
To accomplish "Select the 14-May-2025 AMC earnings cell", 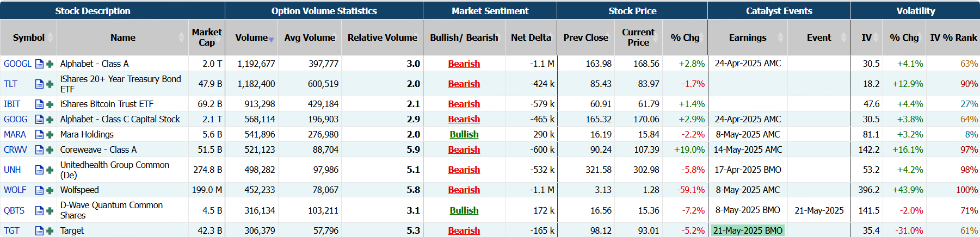I will (748, 149).
